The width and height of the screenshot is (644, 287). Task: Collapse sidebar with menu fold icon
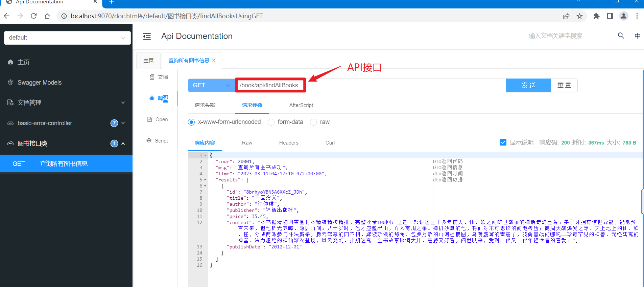coord(147,36)
